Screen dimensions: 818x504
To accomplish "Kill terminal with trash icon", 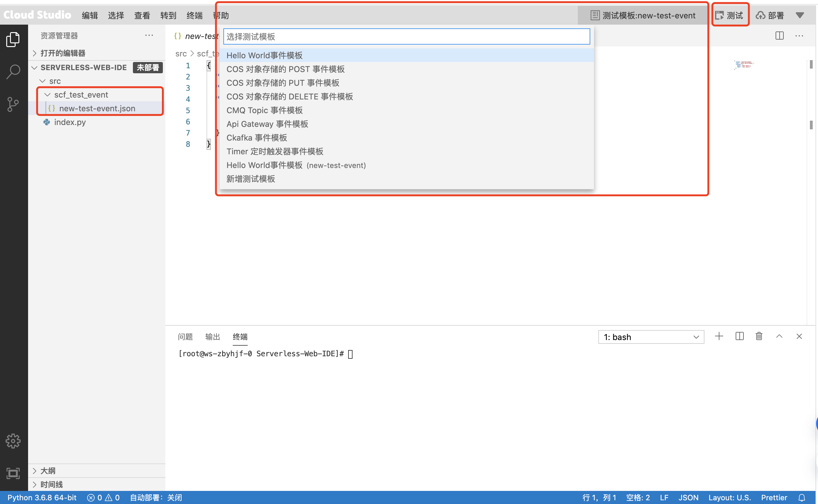I will click(759, 336).
